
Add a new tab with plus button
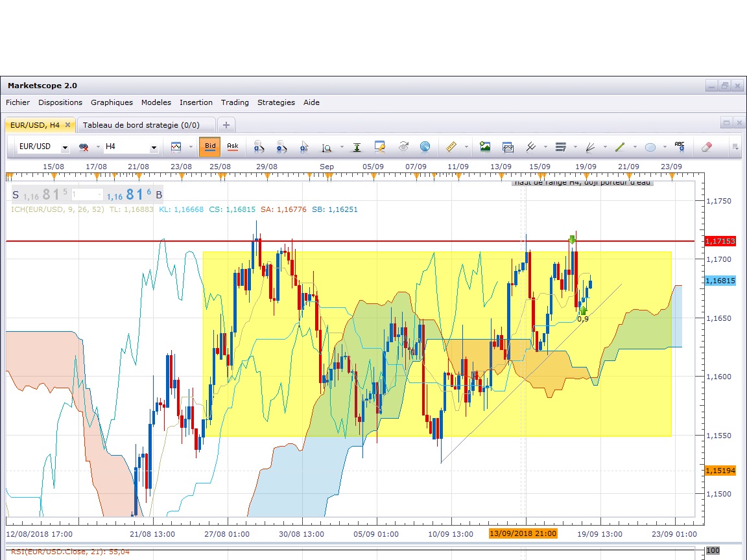point(226,125)
